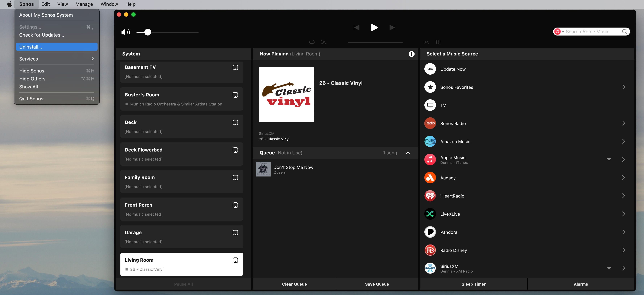Click the Save Queue button
This screenshot has width=644, height=295.
[x=377, y=284]
